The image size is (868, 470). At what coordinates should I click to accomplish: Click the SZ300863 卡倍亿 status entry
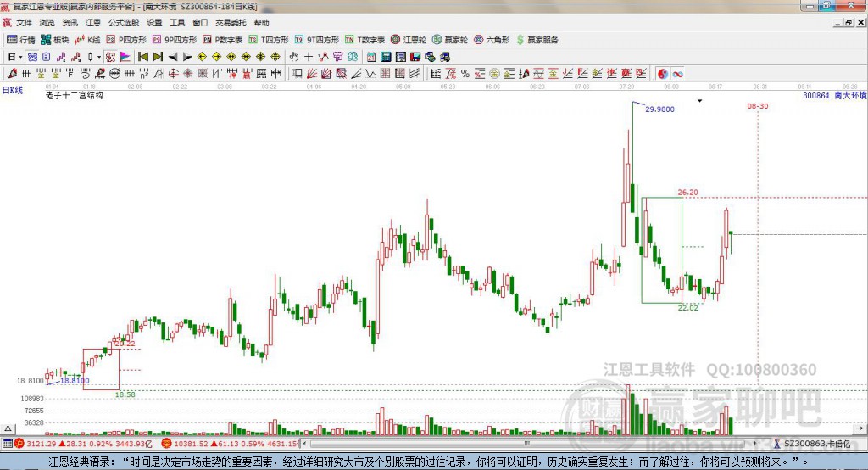coord(813,444)
